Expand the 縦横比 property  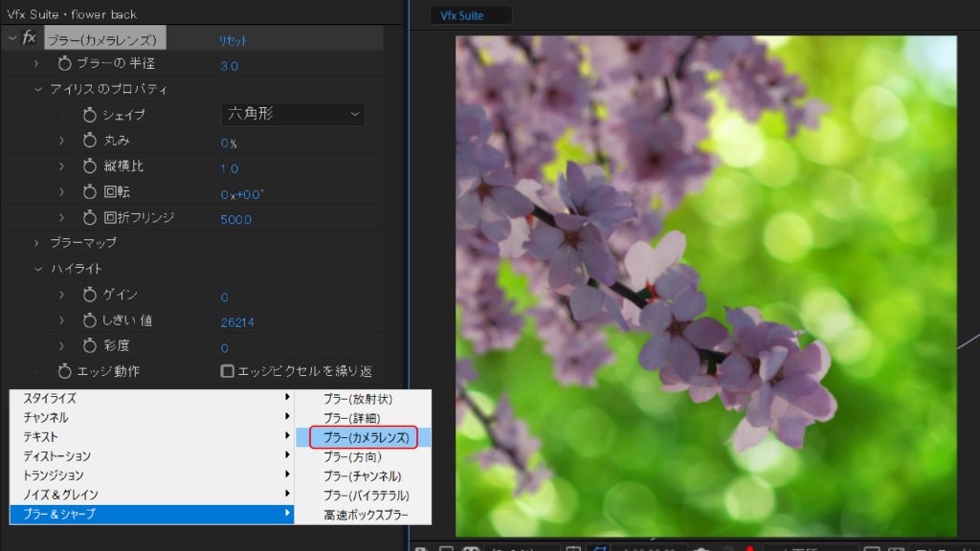[x=61, y=166]
